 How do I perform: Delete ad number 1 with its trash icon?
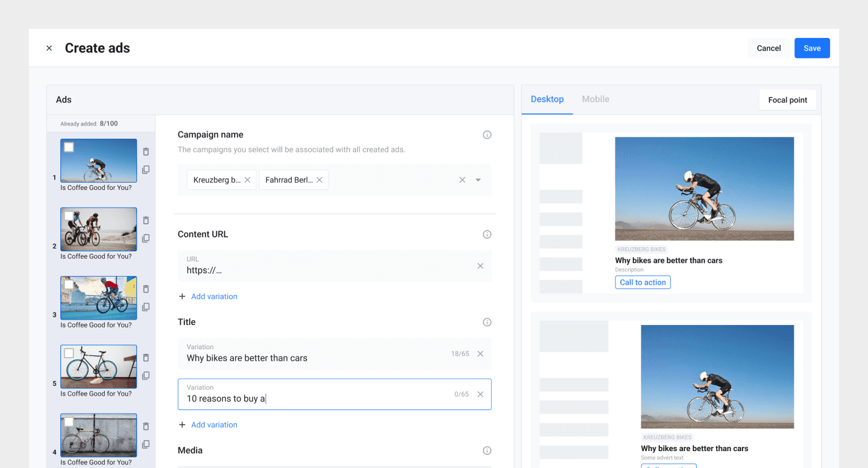click(x=146, y=152)
